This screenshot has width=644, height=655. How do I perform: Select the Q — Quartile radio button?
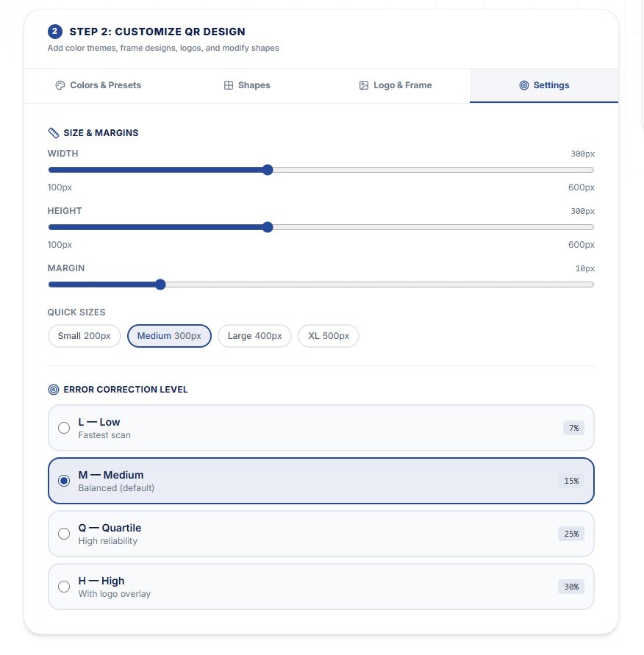click(64, 534)
